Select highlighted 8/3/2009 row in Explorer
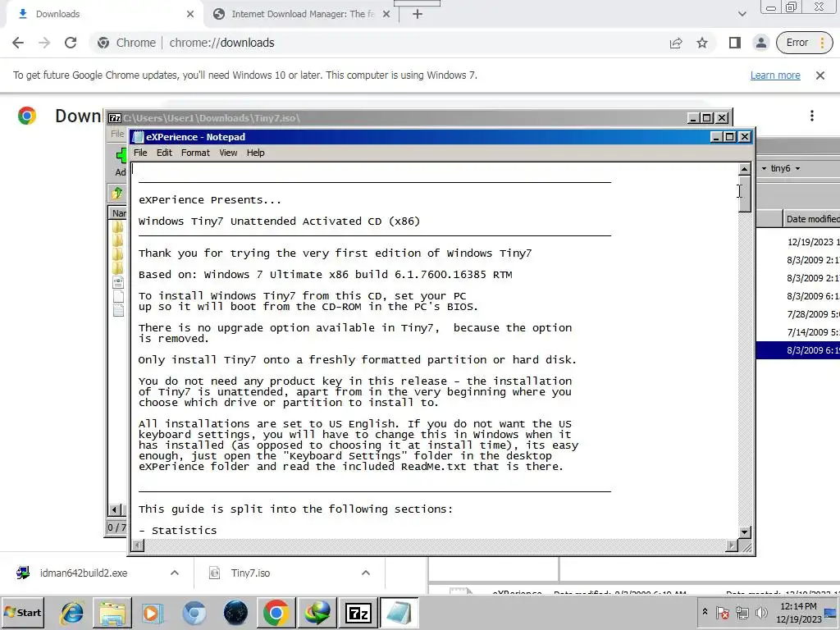840x630 pixels. point(798,350)
